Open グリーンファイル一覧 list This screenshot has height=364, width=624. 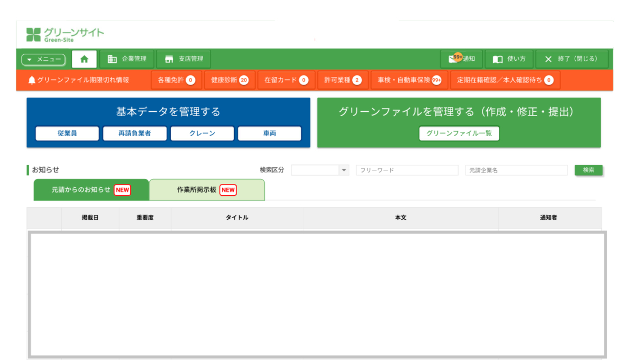tap(459, 133)
